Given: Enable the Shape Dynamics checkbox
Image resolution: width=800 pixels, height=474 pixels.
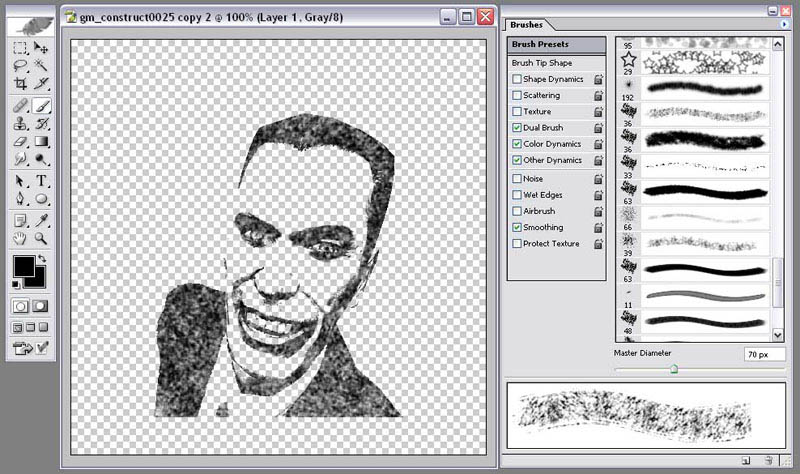Looking at the screenshot, I should (x=516, y=79).
